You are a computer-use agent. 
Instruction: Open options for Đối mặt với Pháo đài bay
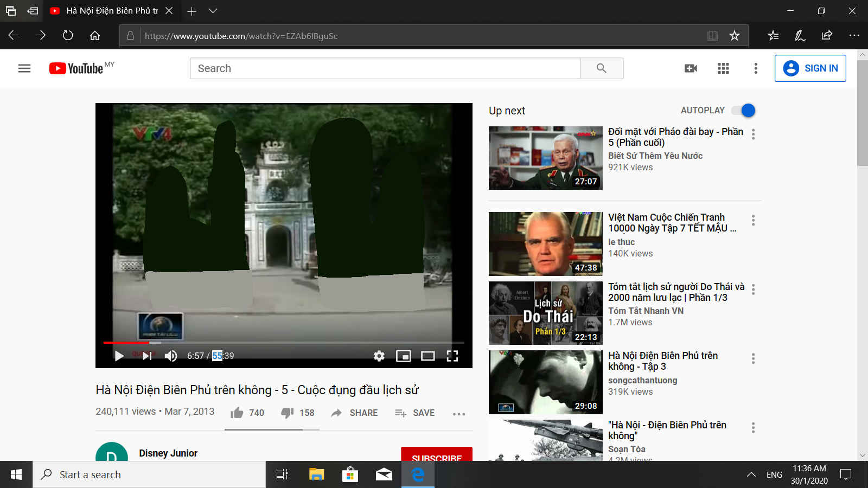point(753,134)
